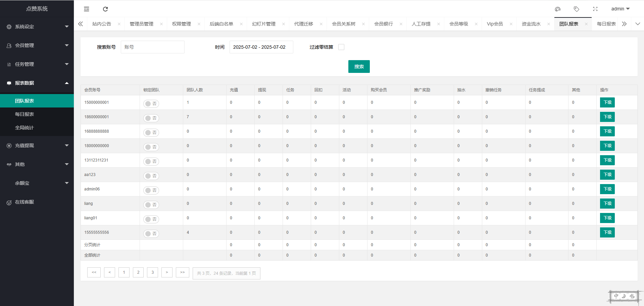Expand the 任务管理 sidebar menu
The width and height of the screenshot is (644, 306).
pyautogui.click(x=67, y=64)
